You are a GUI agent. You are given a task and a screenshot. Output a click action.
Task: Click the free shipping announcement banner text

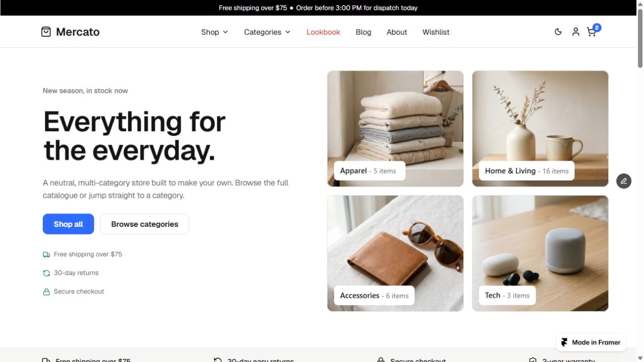click(318, 8)
